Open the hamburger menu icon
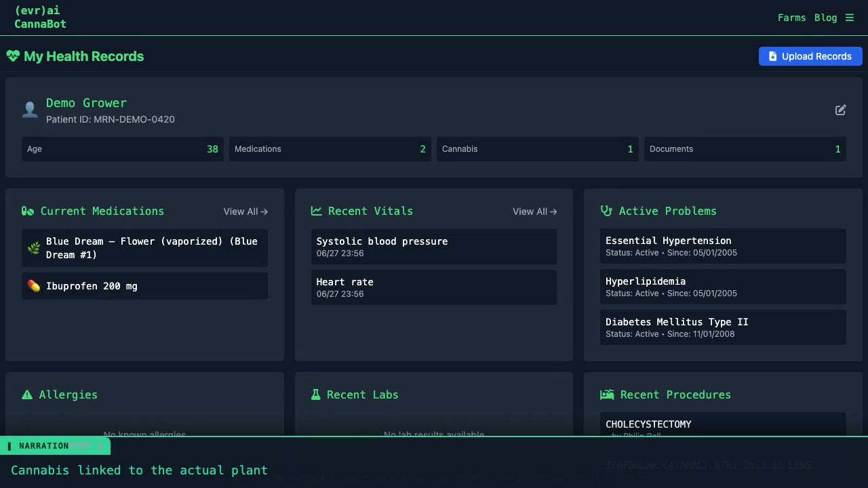The height and width of the screenshot is (488, 868). (849, 18)
